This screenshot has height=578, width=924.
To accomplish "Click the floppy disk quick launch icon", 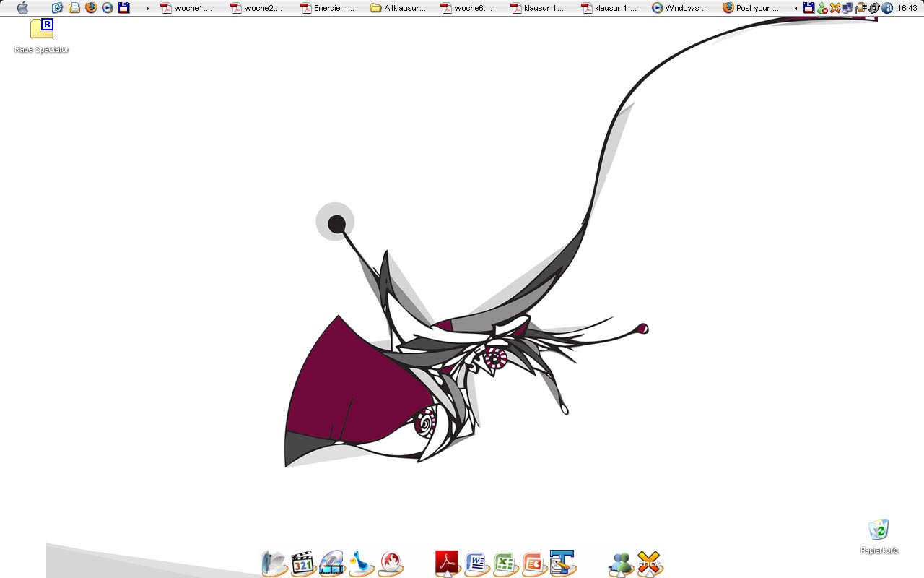I will (x=124, y=8).
